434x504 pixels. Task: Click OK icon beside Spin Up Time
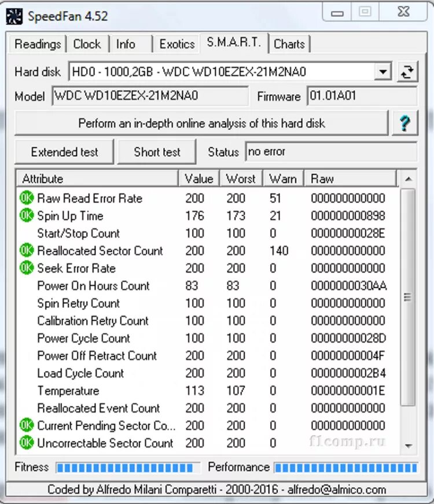27,216
